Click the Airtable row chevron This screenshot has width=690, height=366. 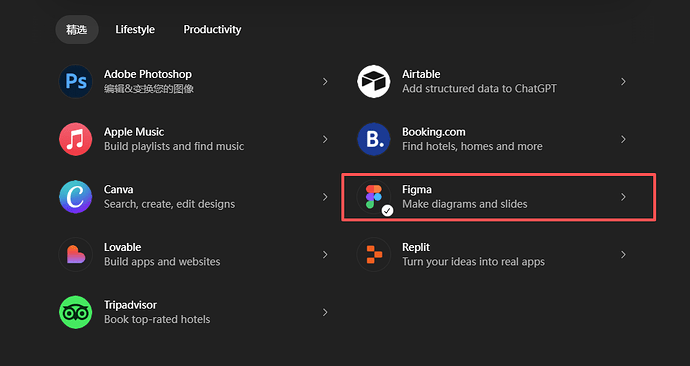coord(623,81)
